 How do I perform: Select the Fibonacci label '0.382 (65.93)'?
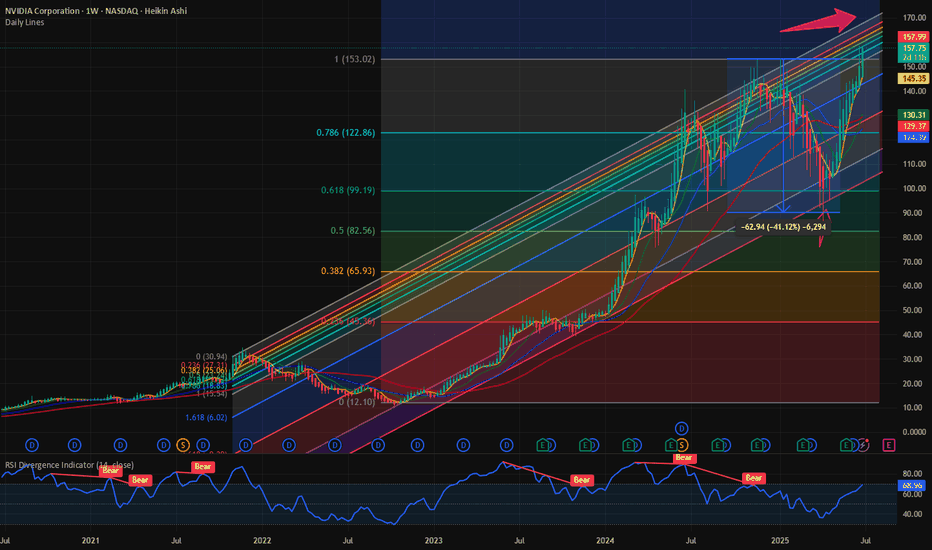coord(348,271)
